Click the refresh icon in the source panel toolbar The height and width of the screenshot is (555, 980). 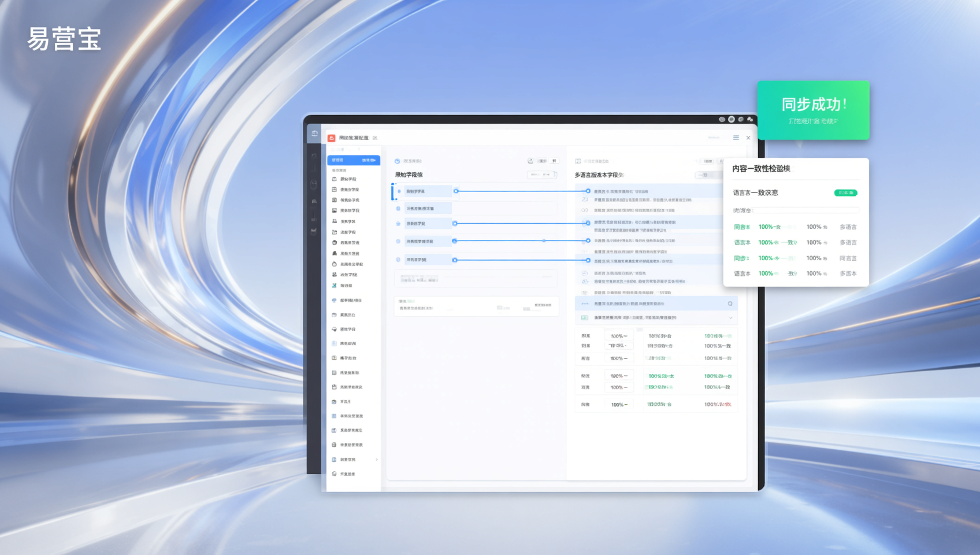(530, 161)
